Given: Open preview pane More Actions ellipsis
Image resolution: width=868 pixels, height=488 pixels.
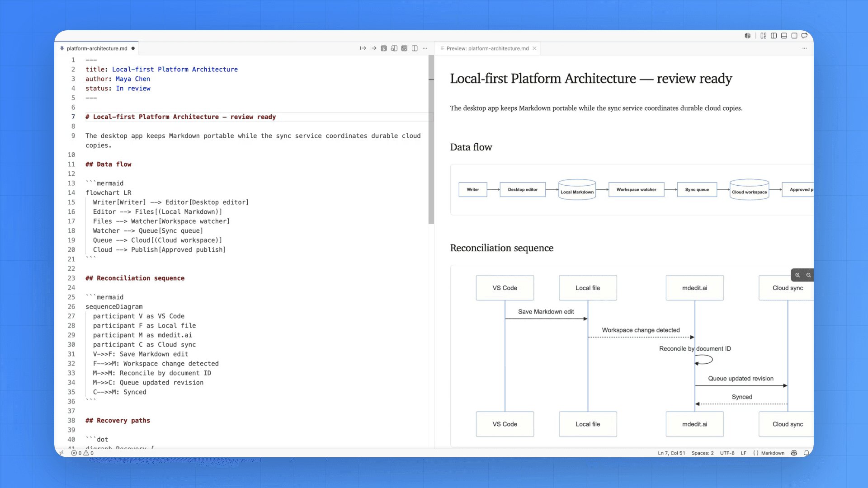Looking at the screenshot, I should (805, 48).
